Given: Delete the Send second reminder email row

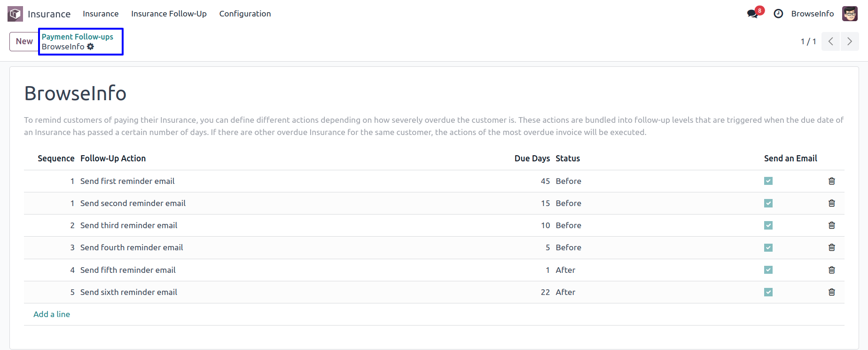Looking at the screenshot, I should coord(832,203).
